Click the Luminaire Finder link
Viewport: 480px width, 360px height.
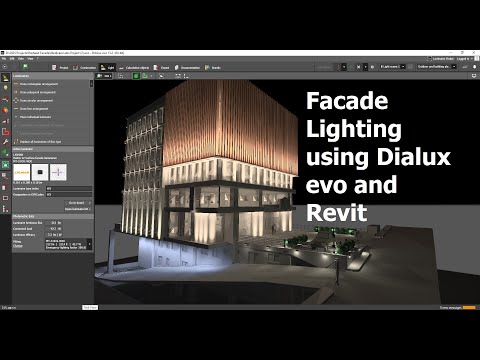tap(441, 59)
